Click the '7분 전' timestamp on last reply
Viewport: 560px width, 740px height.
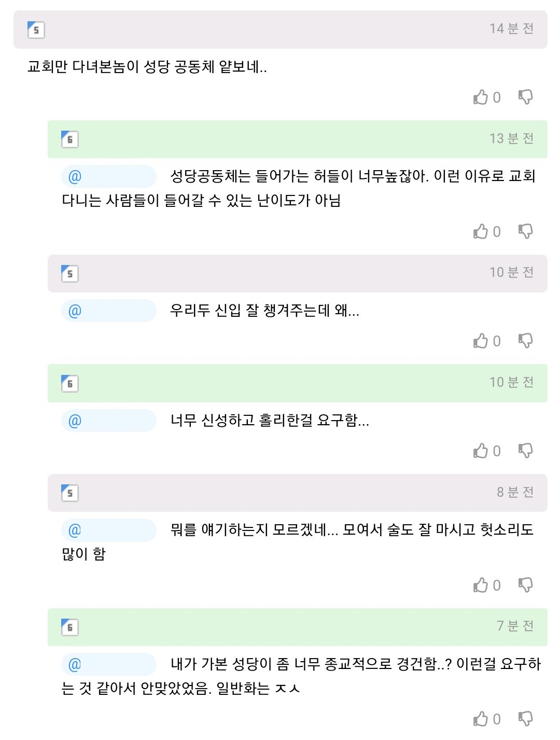point(515,626)
